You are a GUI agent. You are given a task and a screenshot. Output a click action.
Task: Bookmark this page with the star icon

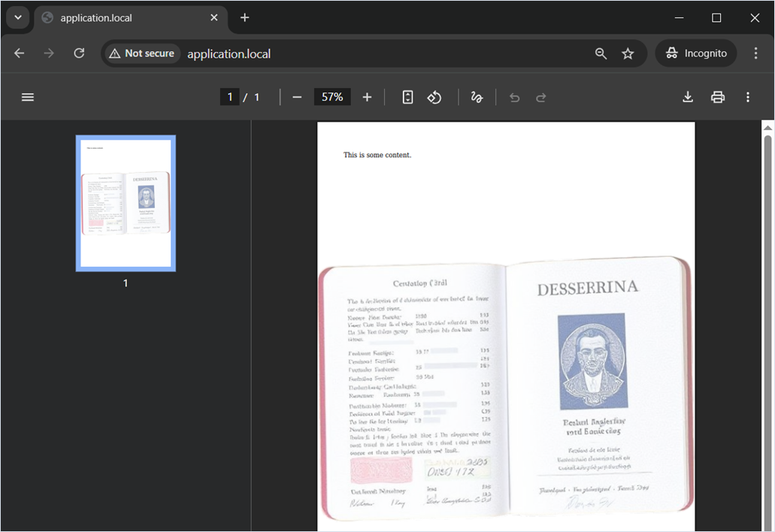[x=628, y=53]
